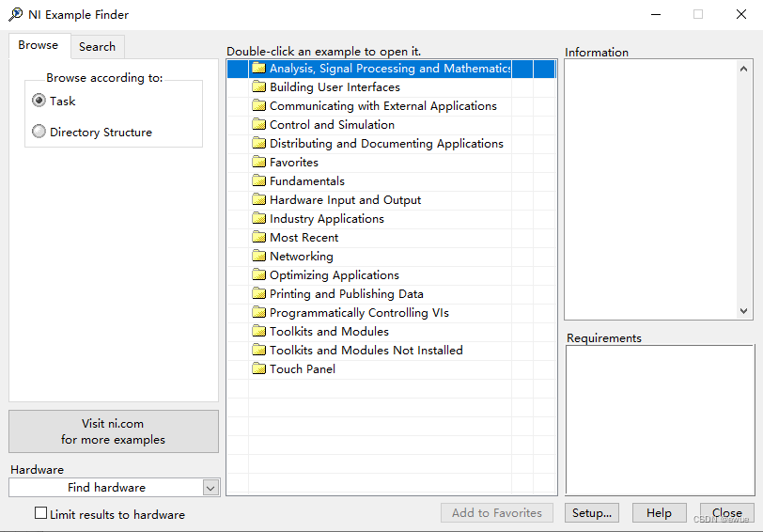Screen dimensions: 763x532
Task: Select the Touch Panel text
Action: [x=303, y=369]
